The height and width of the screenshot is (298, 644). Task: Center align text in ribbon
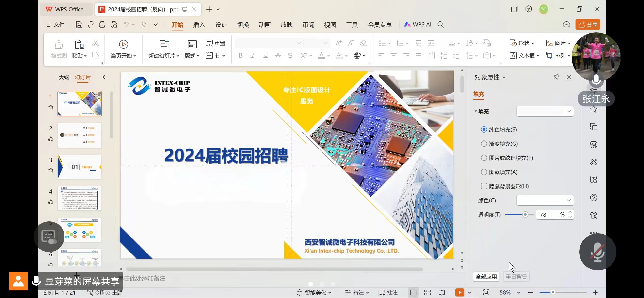pyautogui.click(x=394, y=56)
